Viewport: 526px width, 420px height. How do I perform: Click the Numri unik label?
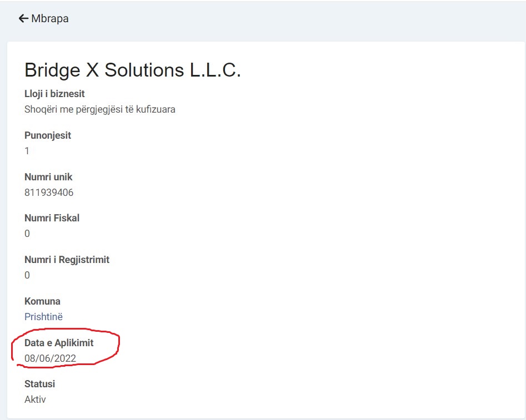pyautogui.click(x=48, y=177)
